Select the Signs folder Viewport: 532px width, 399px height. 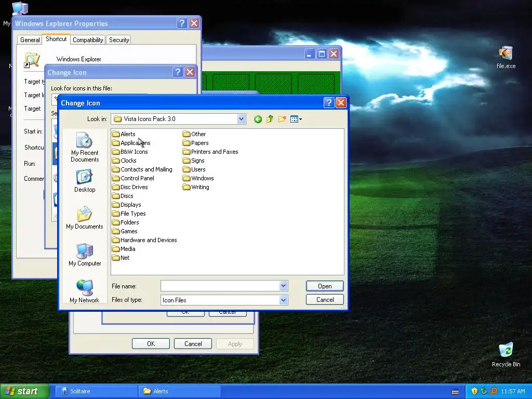point(194,161)
